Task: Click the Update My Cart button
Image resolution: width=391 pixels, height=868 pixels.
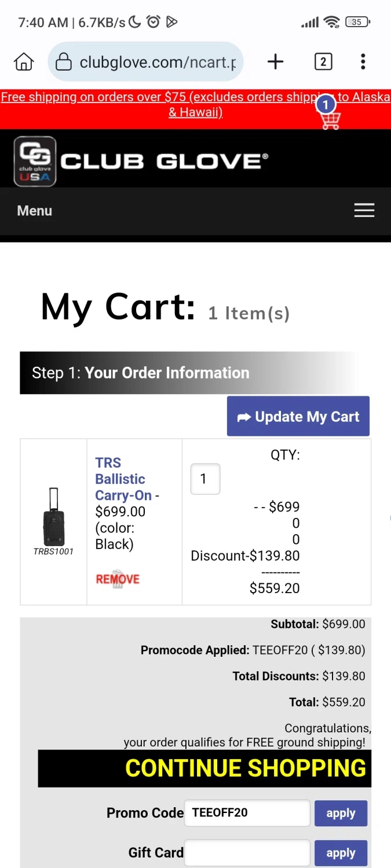Action: click(x=298, y=417)
